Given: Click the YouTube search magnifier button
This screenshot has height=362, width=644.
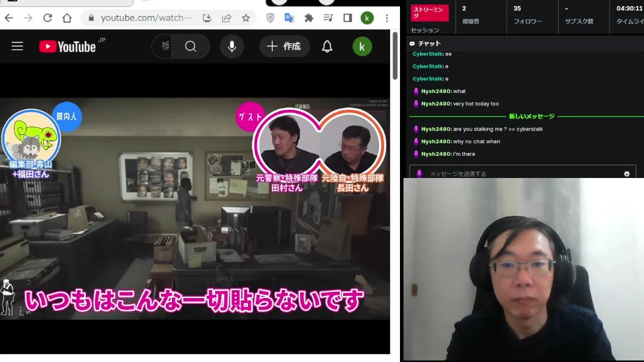Looking at the screenshot, I should pyautogui.click(x=191, y=46).
